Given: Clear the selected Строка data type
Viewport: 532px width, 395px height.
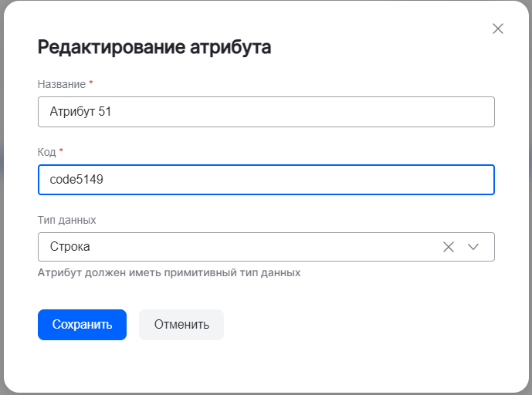Looking at the screenshot, I should tap(449, 247).
